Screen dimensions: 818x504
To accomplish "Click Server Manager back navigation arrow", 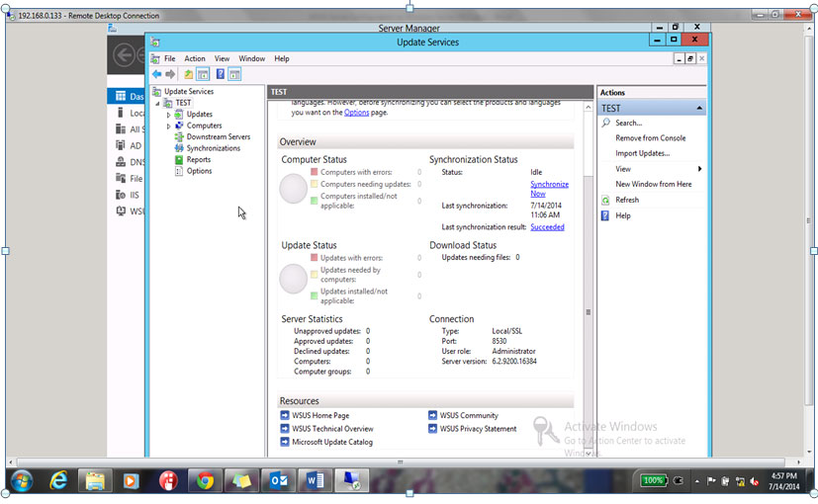I will pos(125,54).
